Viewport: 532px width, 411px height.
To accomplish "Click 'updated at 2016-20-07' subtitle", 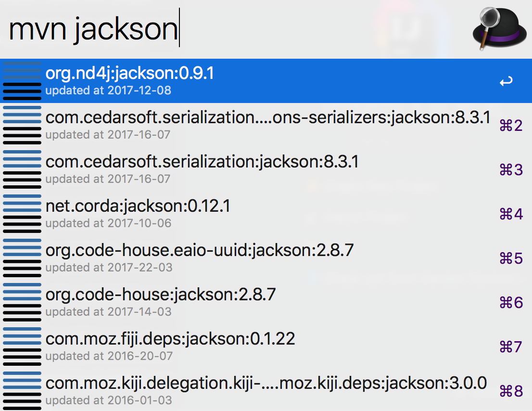I will click(109, 356).
